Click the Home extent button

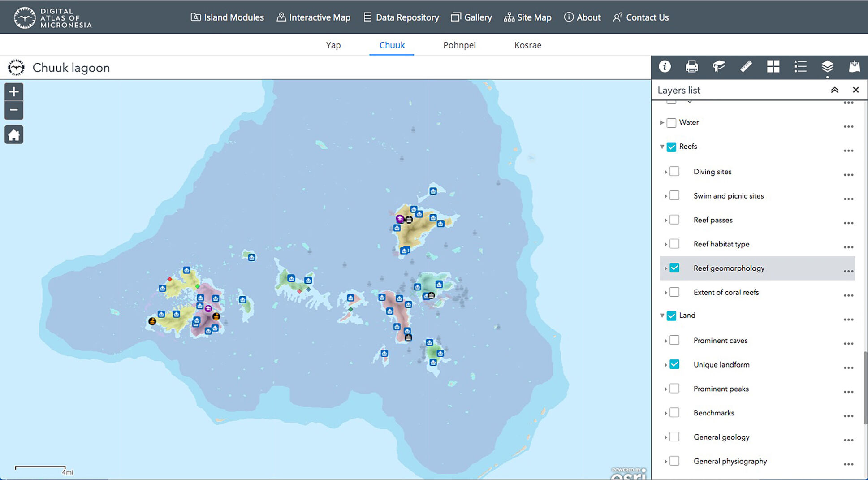(x=13, y=134)
